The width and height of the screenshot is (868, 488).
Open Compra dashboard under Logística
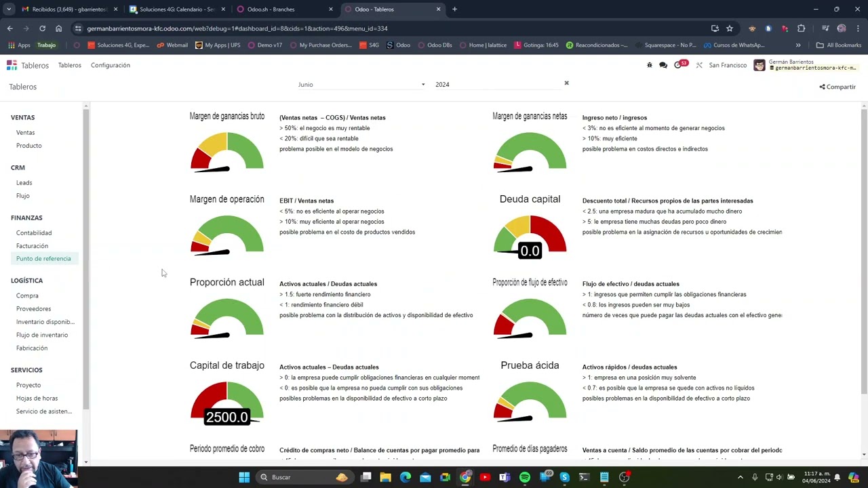pos(27,296)
